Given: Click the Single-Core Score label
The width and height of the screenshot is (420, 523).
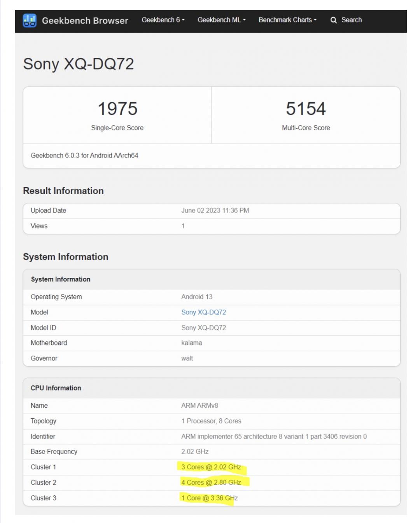Looking at the screenshot, I should [x=117, y=128].
